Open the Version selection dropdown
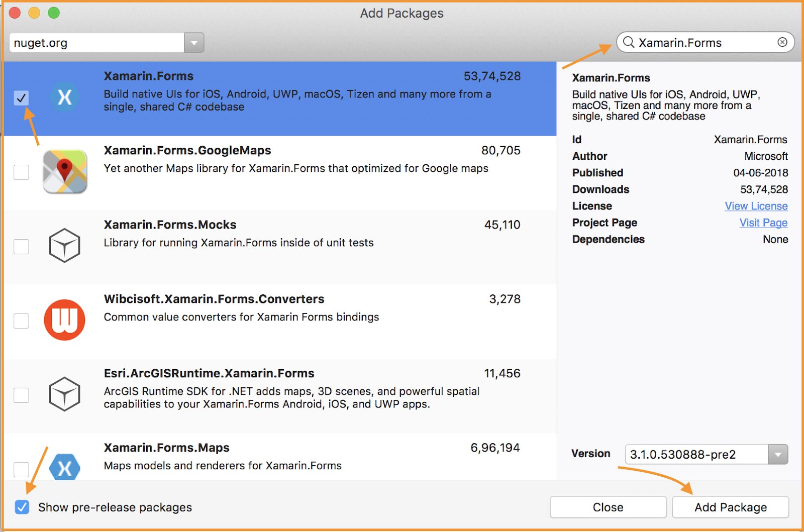The height and width of the screenshot is (532, 804). (777, 454)
